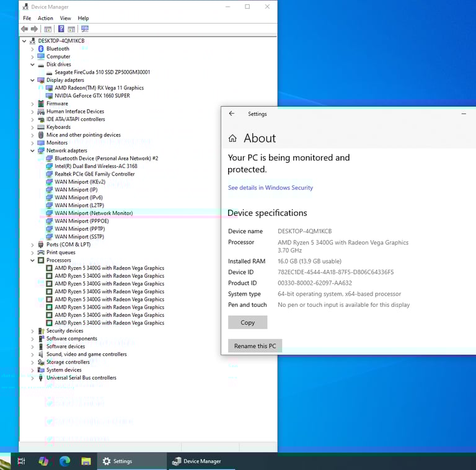Collapse the Disk drives category
Viewport: 476px width, 470px height.
(x=32, y=64)
